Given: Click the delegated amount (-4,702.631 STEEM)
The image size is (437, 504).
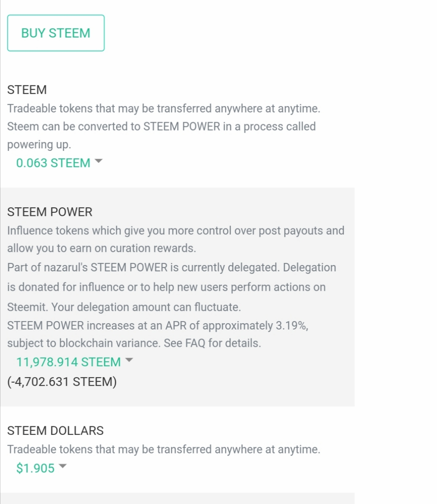Looking at the screenshot, I should pos(62,382).
